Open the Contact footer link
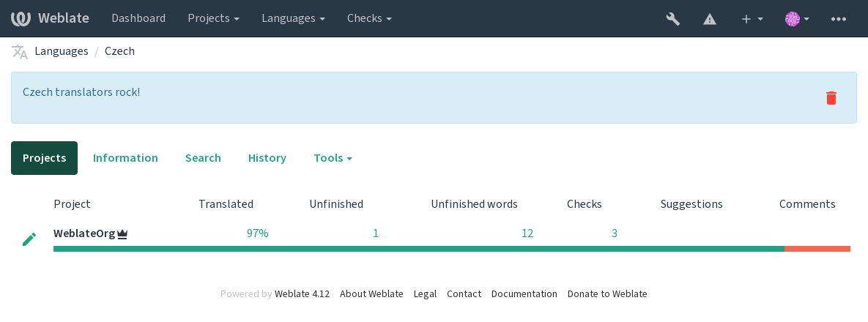The image size is (868, 322). point(464,293)
